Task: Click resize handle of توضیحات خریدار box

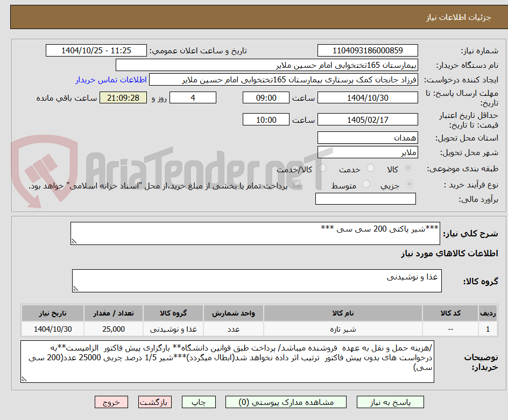Action: click(x=24, y=379)
